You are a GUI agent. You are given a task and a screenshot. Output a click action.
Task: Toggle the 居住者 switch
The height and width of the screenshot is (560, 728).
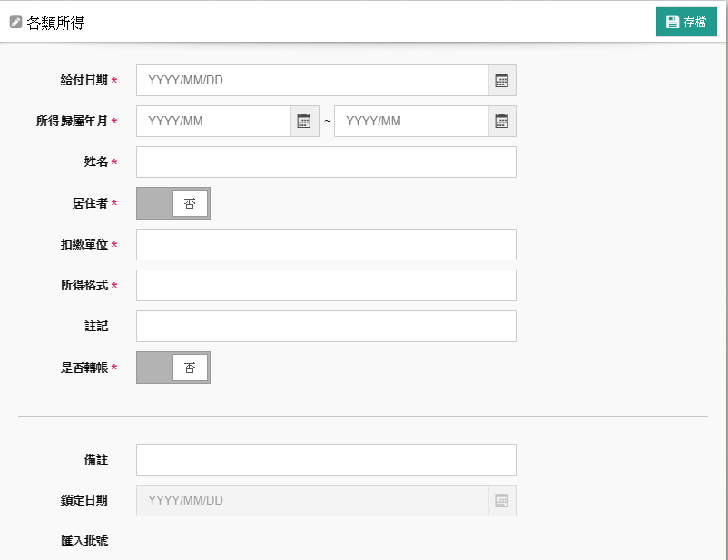click(173, 203)
